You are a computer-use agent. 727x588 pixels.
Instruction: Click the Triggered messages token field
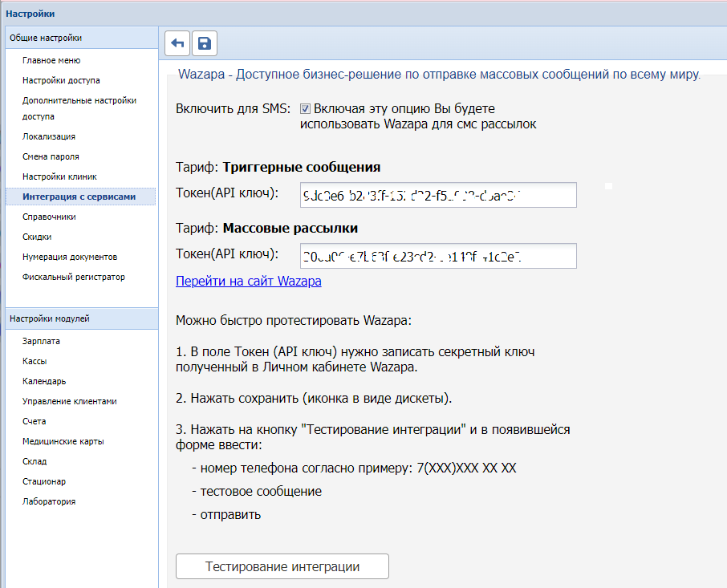coord(439,195)
